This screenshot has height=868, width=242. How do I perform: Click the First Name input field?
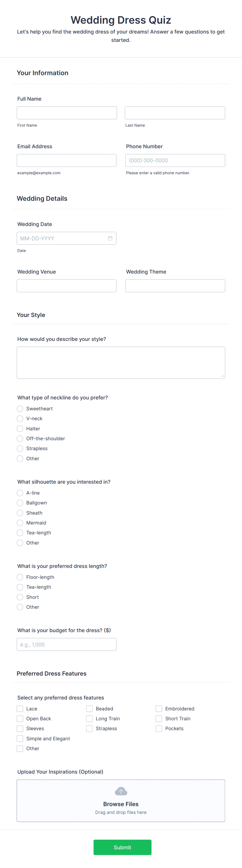coord(66,113)
